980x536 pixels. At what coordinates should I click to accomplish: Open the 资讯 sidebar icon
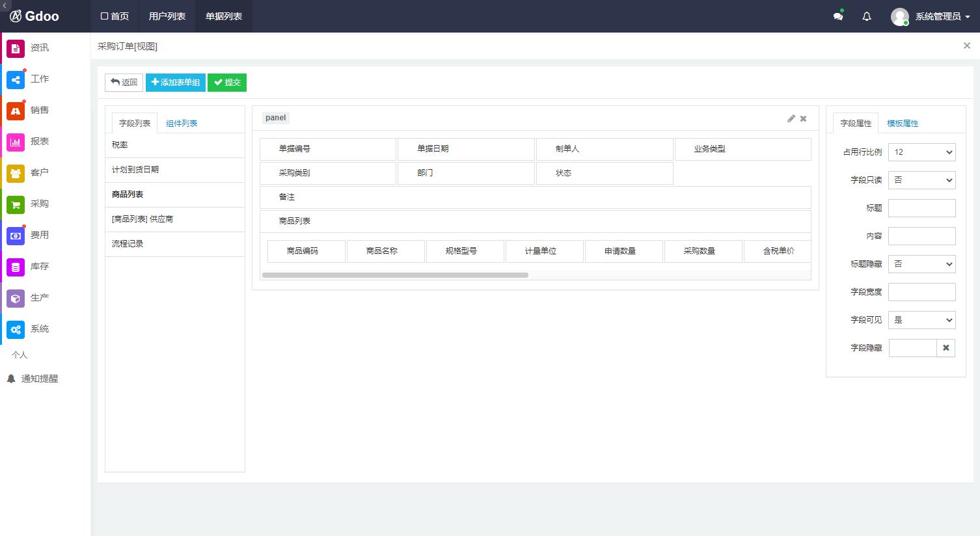(16, 48)
